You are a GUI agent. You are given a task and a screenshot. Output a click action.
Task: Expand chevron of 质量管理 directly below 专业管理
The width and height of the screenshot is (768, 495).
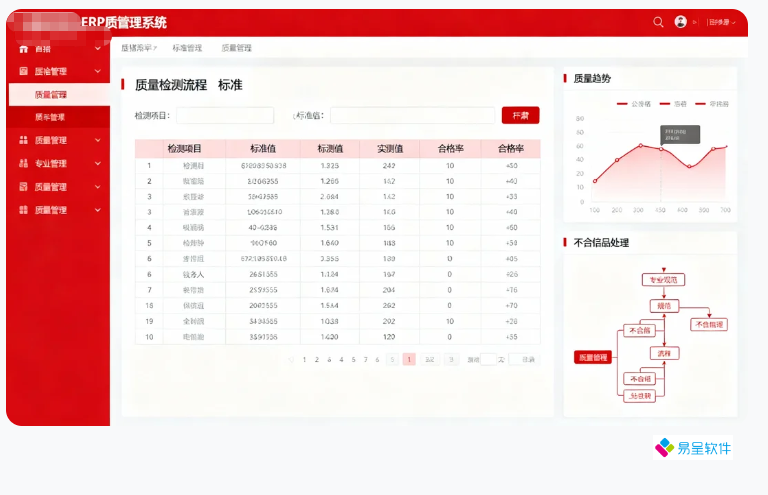click(x=98, y=187)
